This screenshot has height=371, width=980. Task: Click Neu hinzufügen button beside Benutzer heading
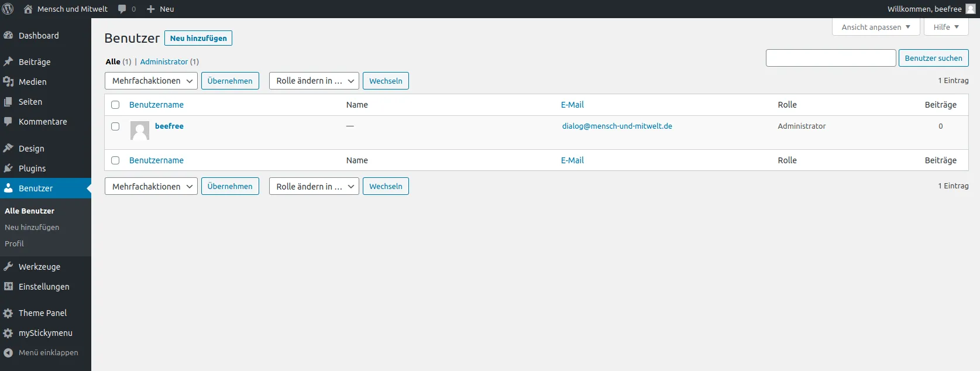coord(198,38)
